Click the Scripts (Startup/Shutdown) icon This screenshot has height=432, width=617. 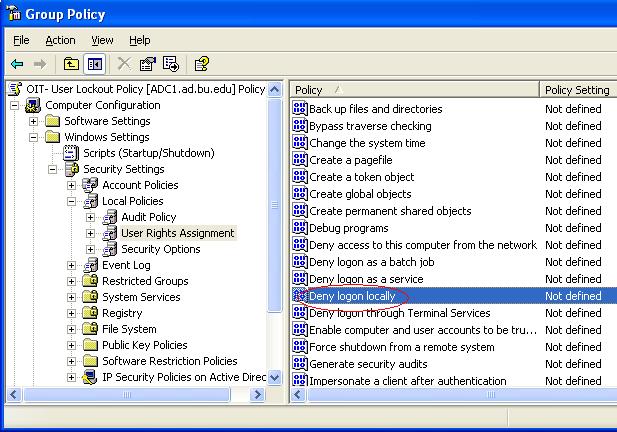(x=71, y=153)
